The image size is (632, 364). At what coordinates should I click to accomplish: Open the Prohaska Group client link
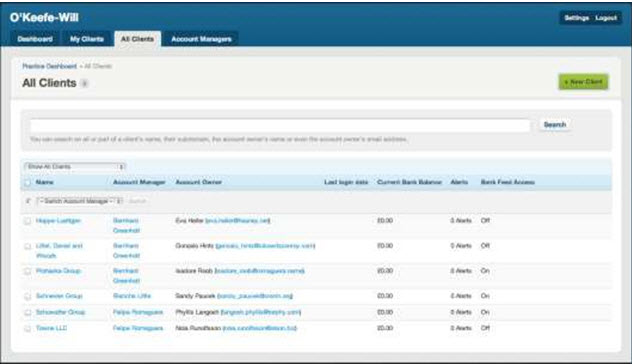click(x=58, y=271)
